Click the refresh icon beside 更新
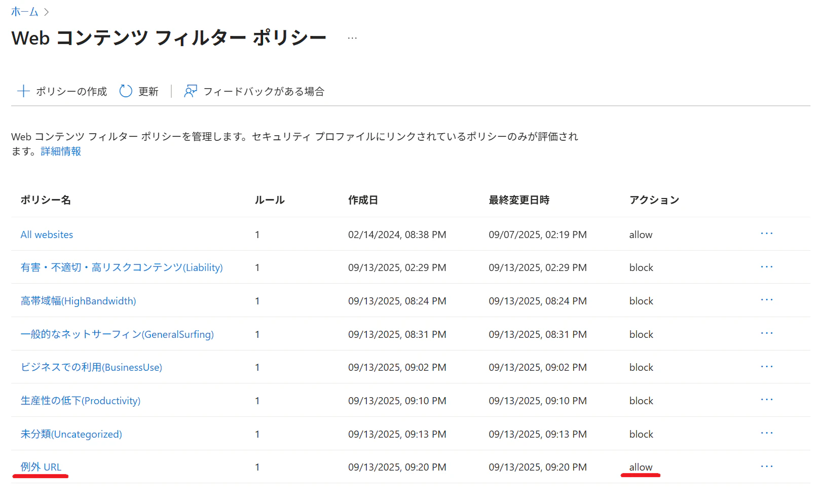The image size is (814, 504). (126, 91)
